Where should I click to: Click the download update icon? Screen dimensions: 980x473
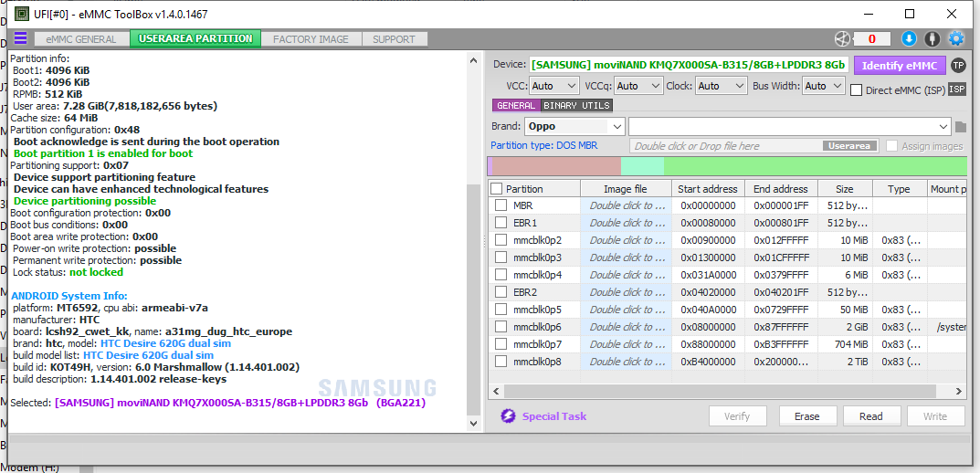(909, 38)
